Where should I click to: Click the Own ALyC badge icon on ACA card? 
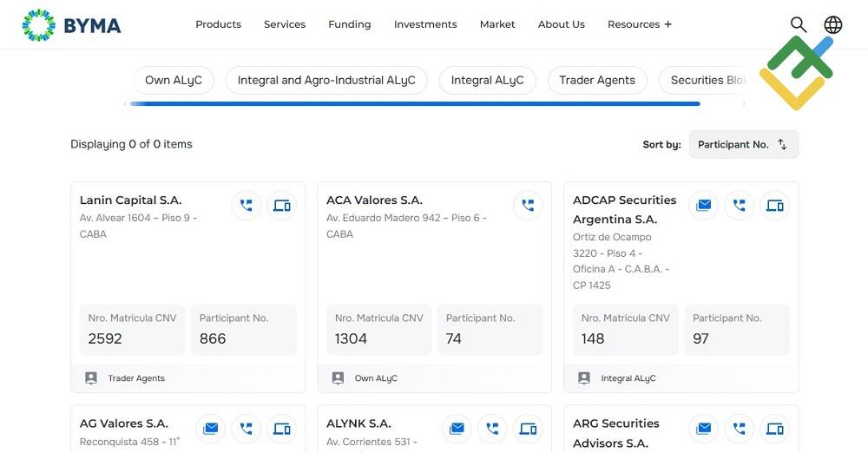[x=338, y=378]
